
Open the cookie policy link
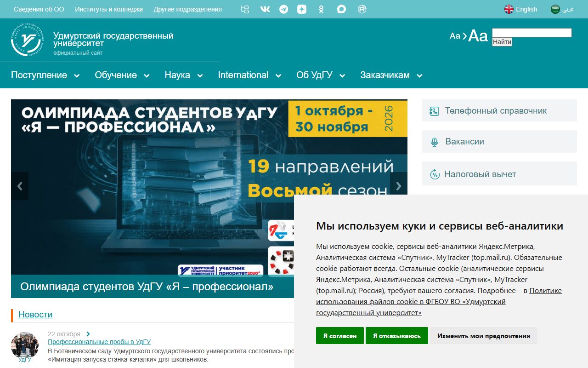[439, 302]
